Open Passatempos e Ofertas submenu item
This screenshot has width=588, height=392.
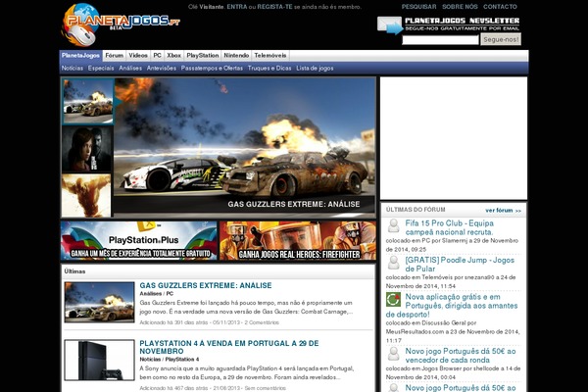coord(212,69)
